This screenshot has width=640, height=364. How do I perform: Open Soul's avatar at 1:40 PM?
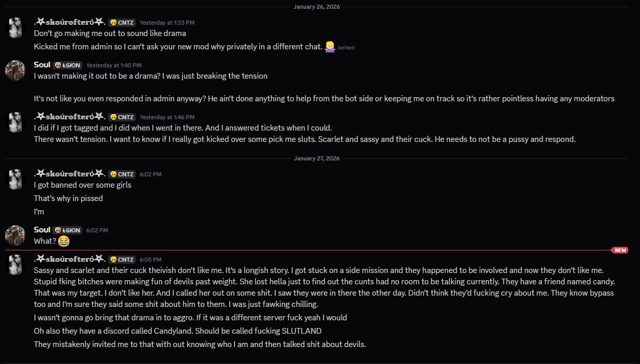coord(15,70)
